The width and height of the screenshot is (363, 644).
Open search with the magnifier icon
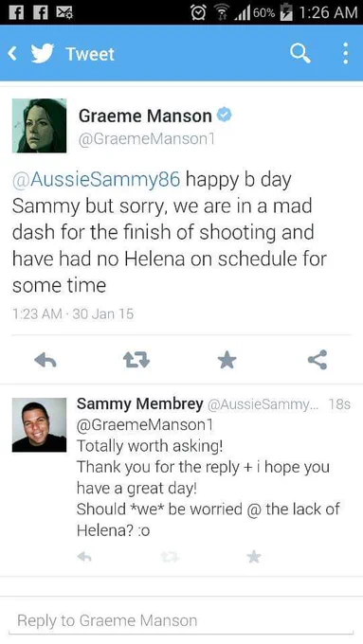click(x=300, y=53)
